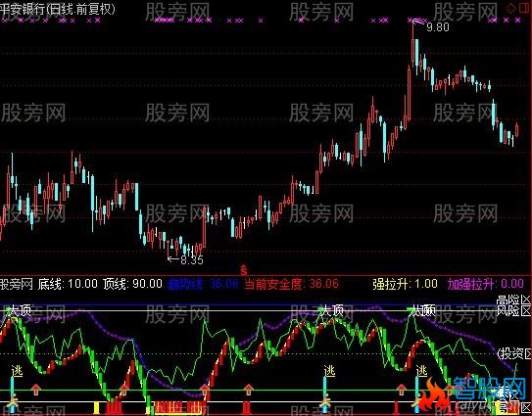Click the 风险区 zone label
Image resolution: width=532 pixels, height=416 pixels.
(x=513, y=310)
